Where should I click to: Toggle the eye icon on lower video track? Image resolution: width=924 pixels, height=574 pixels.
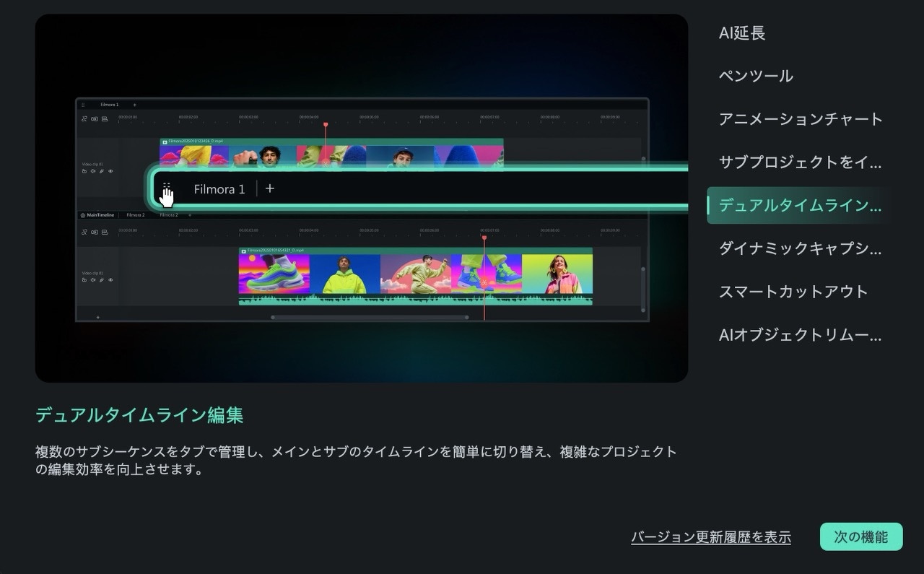point(110,280)
